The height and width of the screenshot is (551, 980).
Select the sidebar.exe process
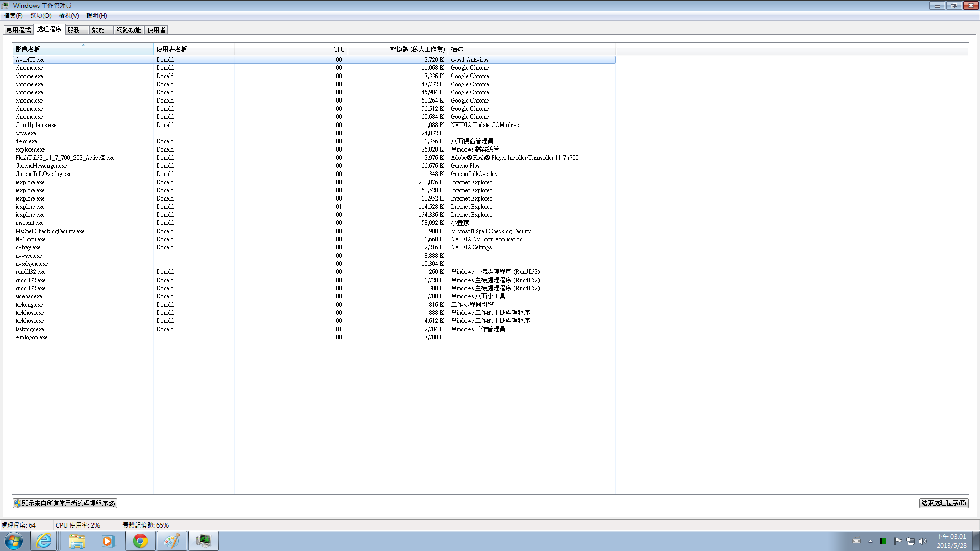[314, 296]
